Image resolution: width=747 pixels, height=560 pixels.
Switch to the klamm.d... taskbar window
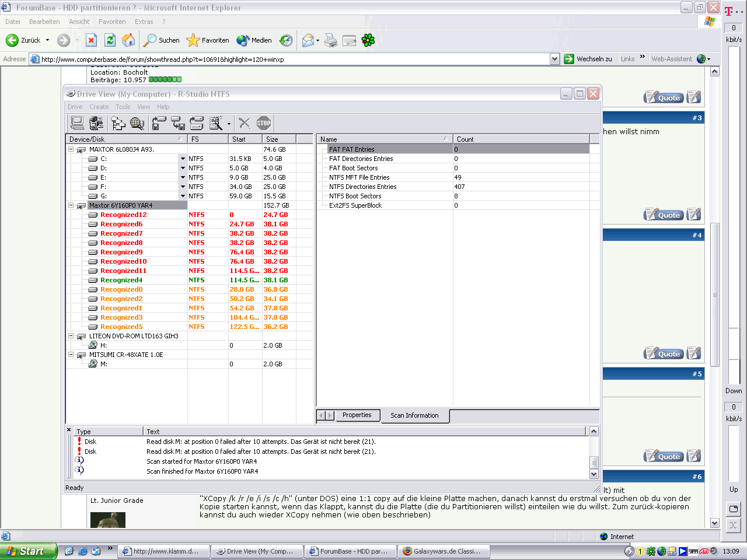164,551
